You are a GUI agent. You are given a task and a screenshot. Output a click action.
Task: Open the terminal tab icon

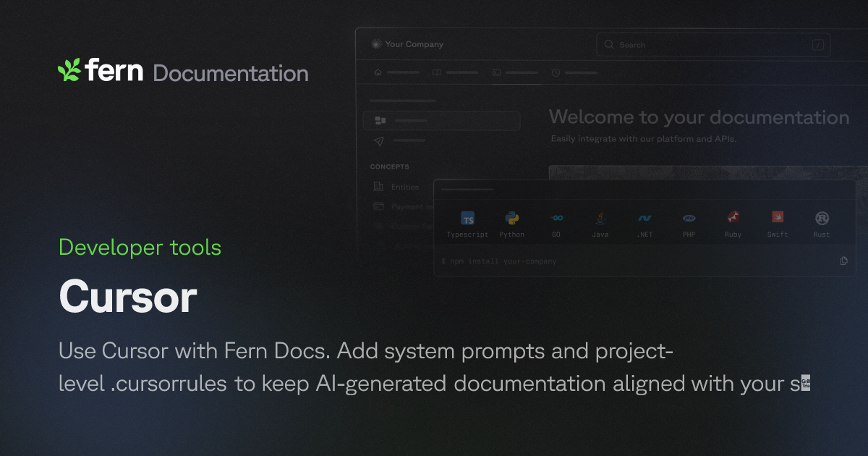point(496,72)
